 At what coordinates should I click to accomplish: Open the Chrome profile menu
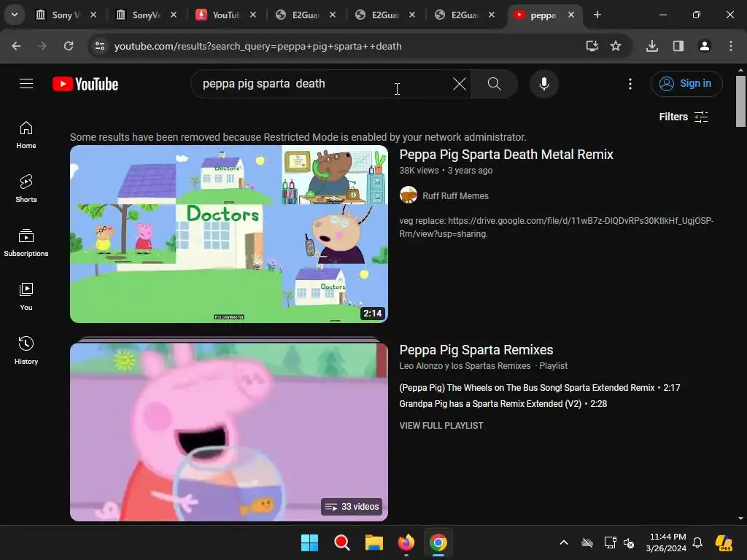click(x=705, y=46)
